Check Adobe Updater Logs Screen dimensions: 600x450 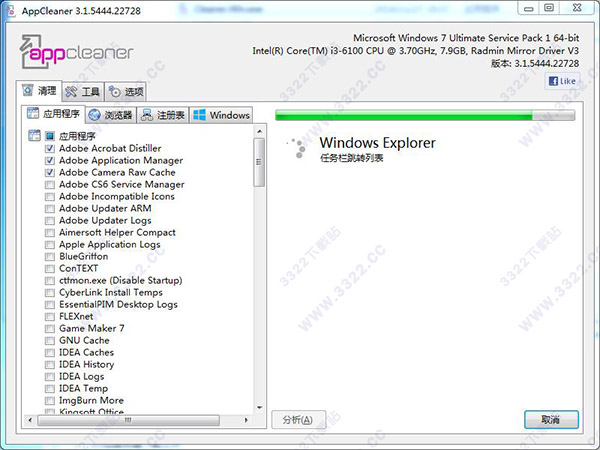tap(50, 220)
